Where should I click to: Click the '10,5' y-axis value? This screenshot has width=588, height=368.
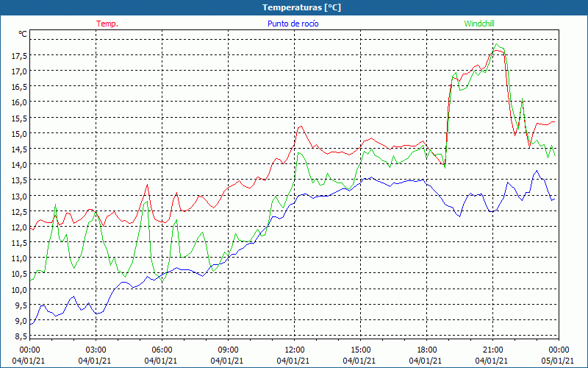(20, 274)
